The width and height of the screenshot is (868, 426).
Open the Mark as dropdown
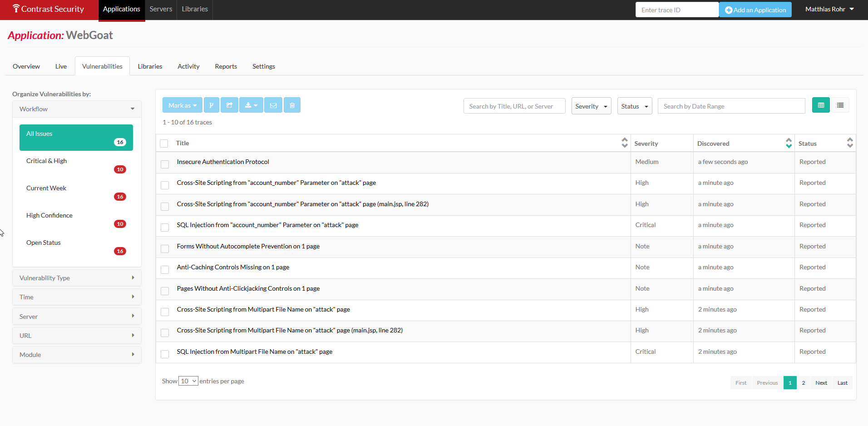pos(182,105)
